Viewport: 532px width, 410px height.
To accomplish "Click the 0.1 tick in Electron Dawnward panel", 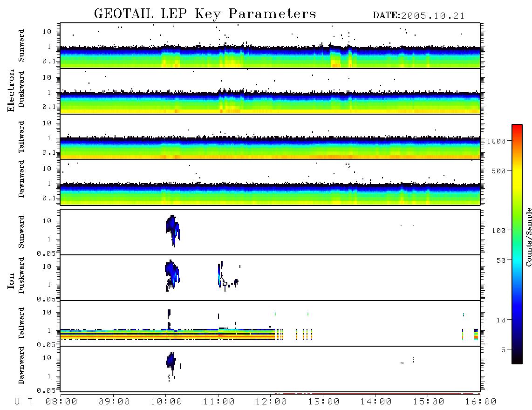I will 49,198.
